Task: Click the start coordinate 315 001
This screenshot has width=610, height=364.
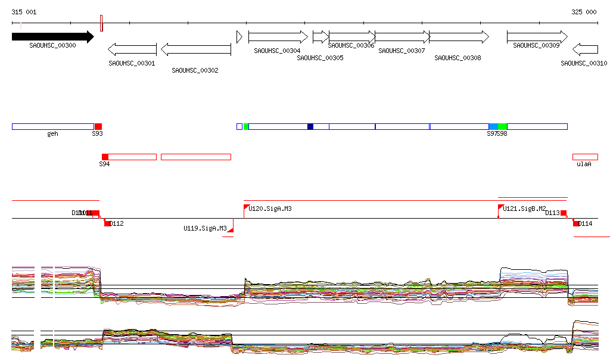Action: click(x=24, y=12)
